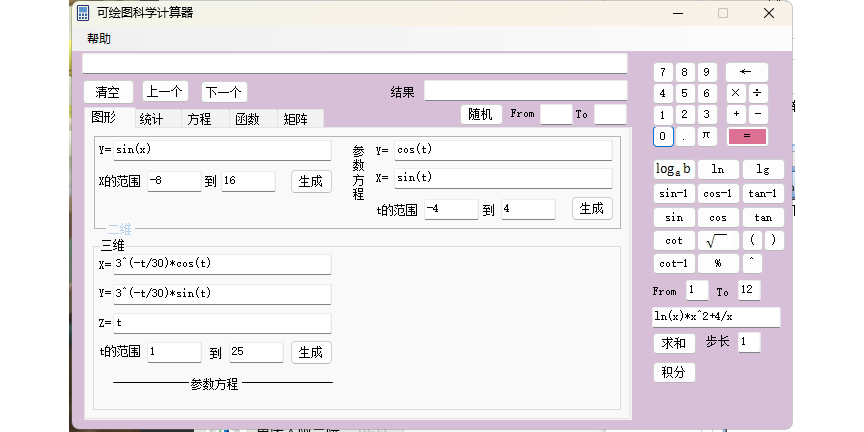Click digit 0 on the keypad

pyautogui.click(x=663, y=136)
